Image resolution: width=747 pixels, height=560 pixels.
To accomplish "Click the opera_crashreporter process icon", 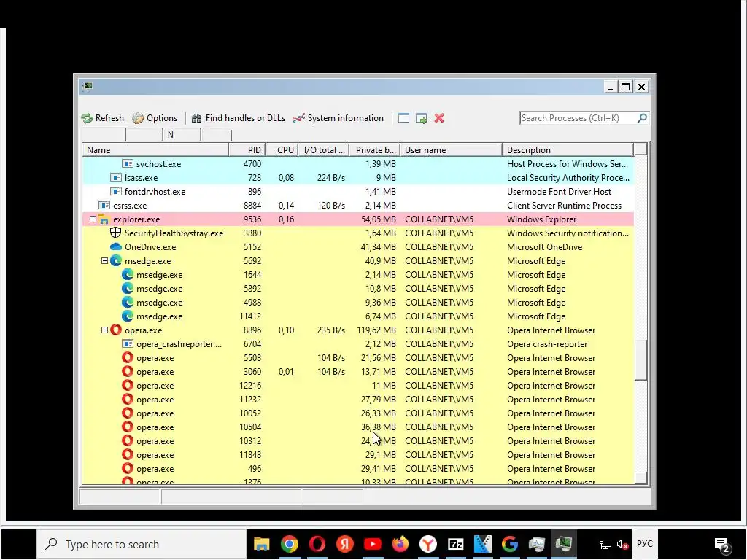I will (x=127, y=344).
